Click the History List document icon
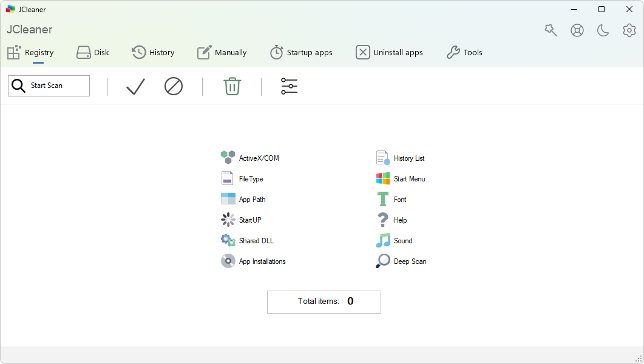644x364 pixels. click(x=383, y=158)
